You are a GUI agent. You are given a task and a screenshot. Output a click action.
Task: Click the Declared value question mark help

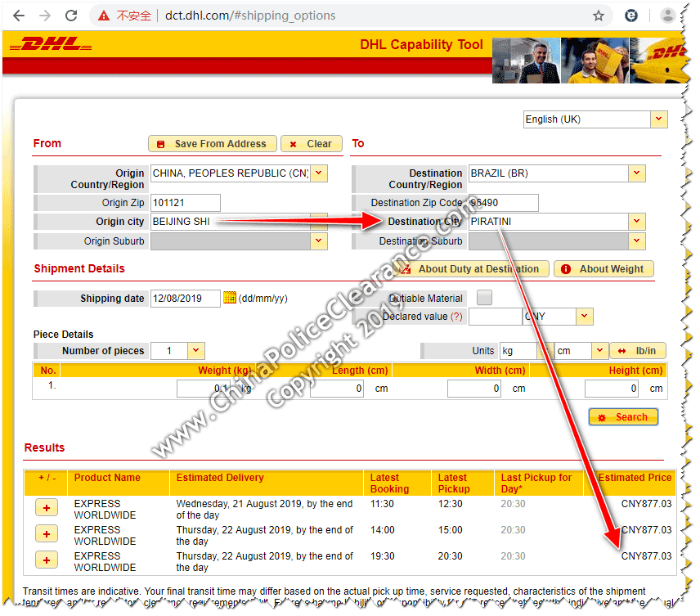coord(456,317)
